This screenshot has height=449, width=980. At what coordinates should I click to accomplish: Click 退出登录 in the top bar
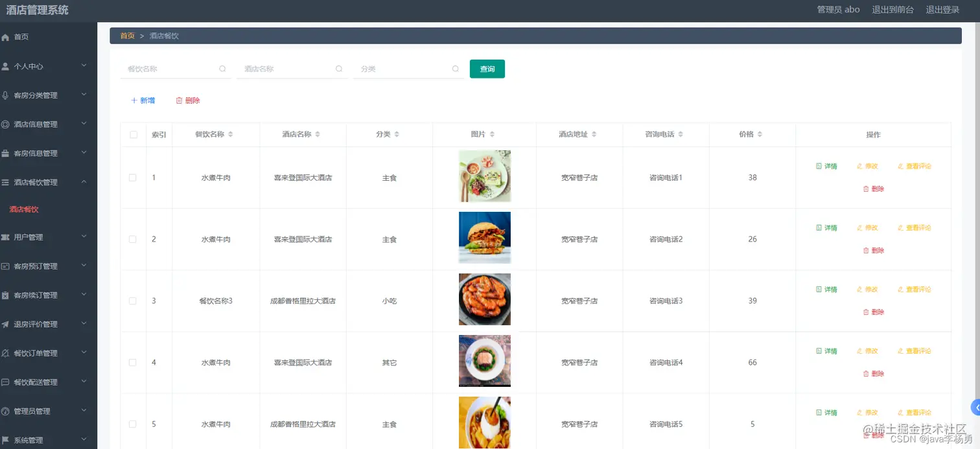point(942,10)
